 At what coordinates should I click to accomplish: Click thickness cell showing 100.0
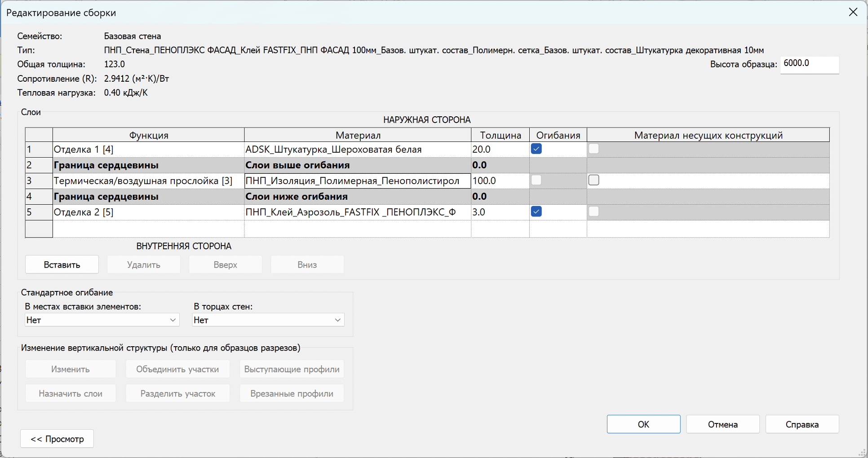500,181
